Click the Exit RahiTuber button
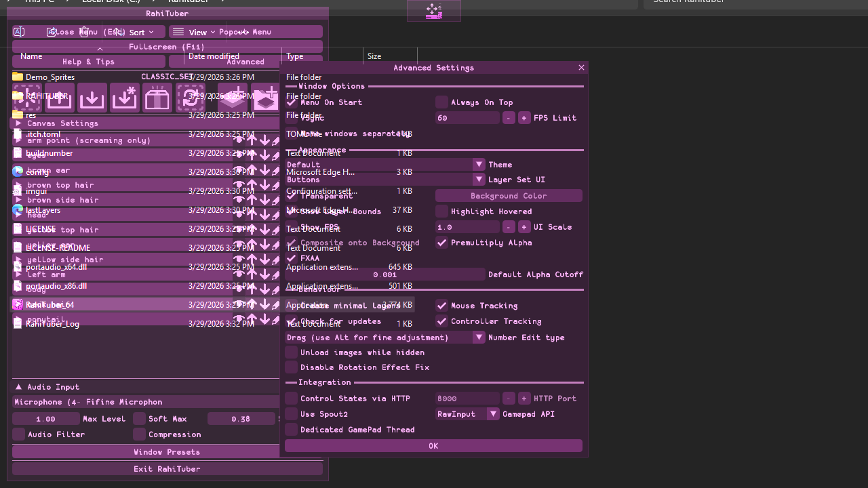Screen dimensions: 868x488 click(x=167, y=469)
